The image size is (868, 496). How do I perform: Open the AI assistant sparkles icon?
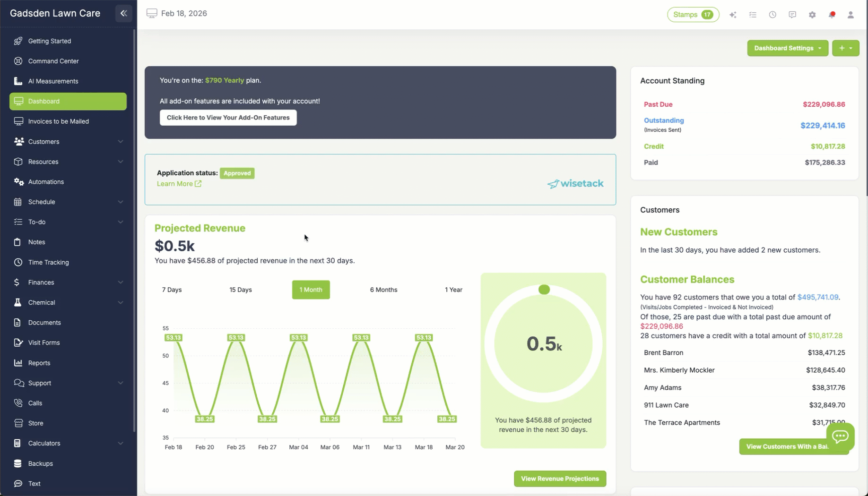(x=733, y=15)
